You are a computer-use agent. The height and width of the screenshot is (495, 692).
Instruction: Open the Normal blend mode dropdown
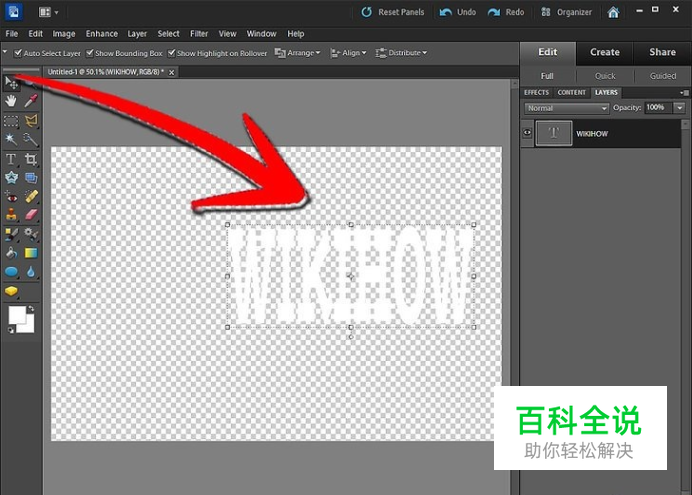tap(567, 108)
